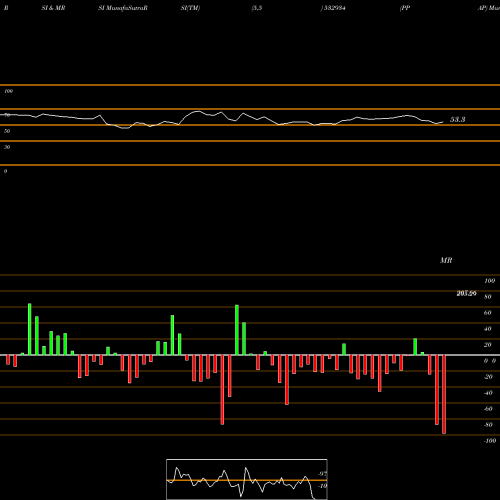Click the "SI & MR" header text
The image size is (500, 500).
tap(53, 8)
